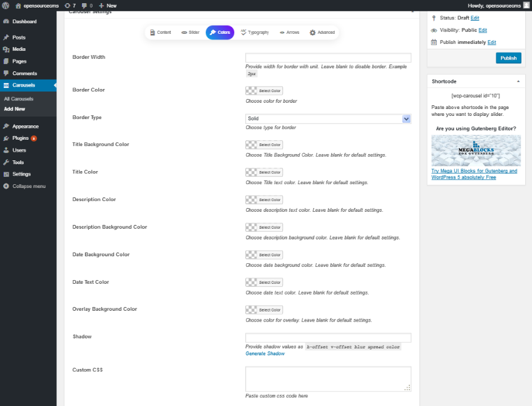Click the Pages icon in sidebar
The width and height of the screenshot is (532, 406).
(x=6, y=61)
